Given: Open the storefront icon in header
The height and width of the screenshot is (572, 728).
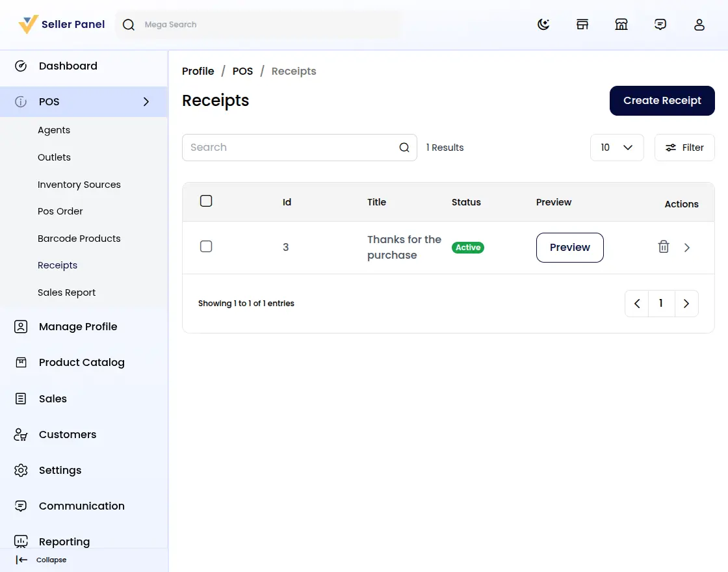Looking at the screenshot, I should click(x=582, y=24).
